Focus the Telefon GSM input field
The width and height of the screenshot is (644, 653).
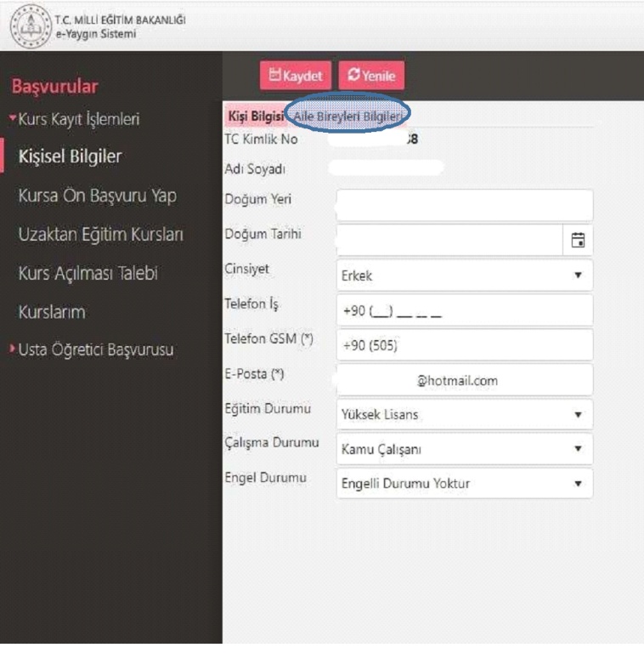click(x=464, y=345)
